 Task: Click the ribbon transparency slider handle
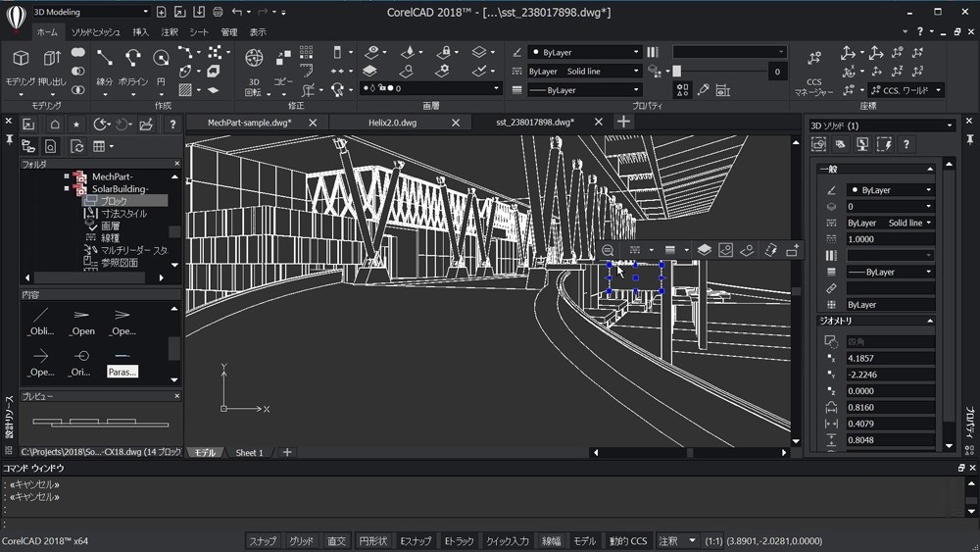point(677,72)
